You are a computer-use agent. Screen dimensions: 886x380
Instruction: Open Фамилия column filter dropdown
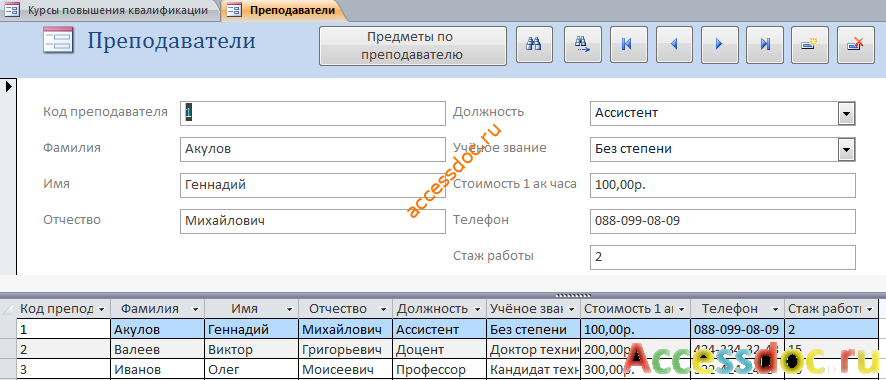[x=196, y=309]
